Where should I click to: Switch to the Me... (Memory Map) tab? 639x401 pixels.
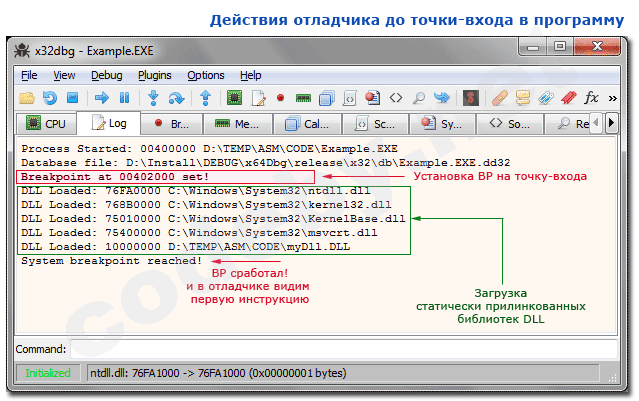(238, 123)
